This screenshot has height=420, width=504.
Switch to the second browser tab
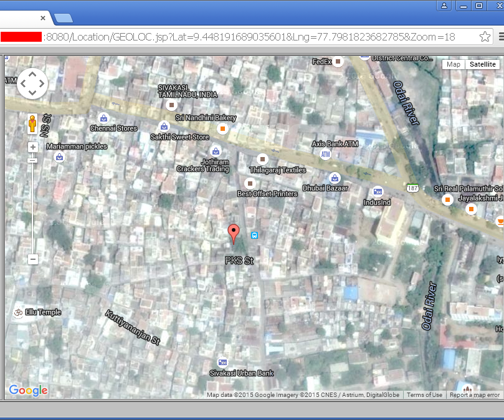[63, 19]
